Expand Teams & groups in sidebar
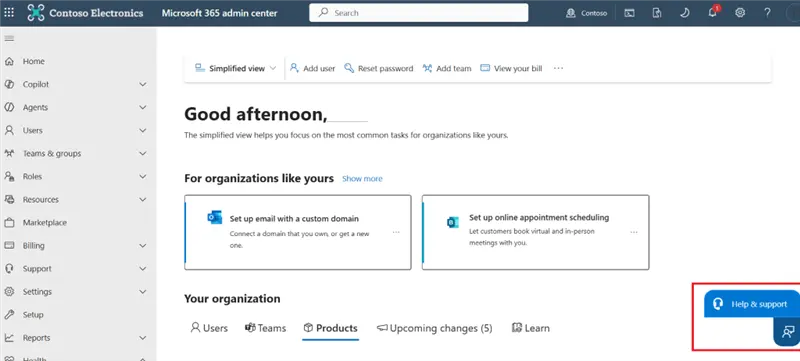This screenshot has width=800, height=361. (76, 153)
